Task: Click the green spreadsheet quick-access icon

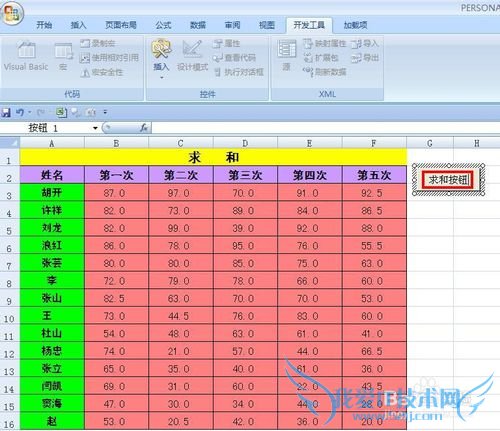Action: (x=61, y=112)
